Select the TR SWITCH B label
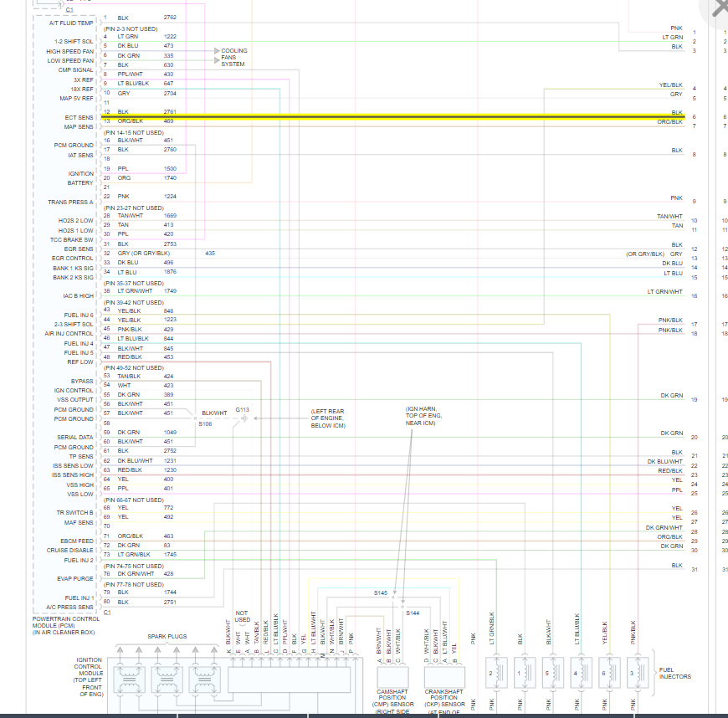Screen dimensions: 728x718 (74, 513)
